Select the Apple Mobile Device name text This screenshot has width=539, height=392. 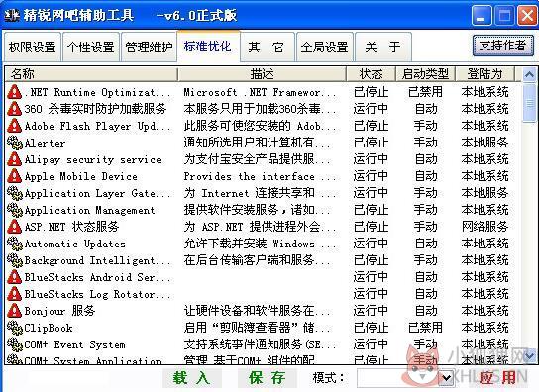[x=81, y=176]
